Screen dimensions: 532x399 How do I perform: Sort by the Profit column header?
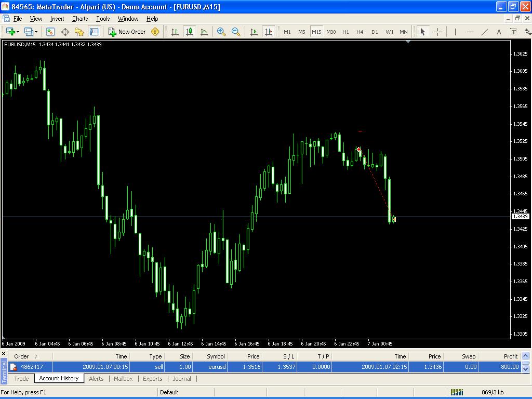(x=500, y=356)
